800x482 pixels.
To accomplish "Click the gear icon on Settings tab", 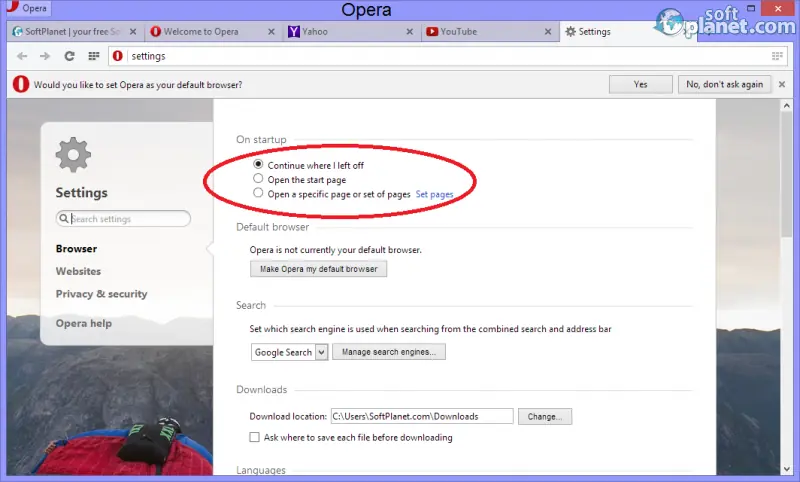I will point(570,32).
